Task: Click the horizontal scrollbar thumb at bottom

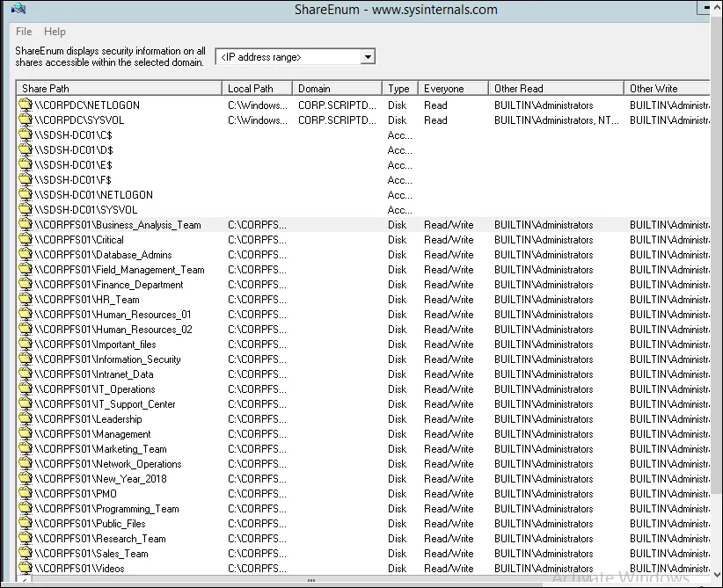Action: click(311, 580)
